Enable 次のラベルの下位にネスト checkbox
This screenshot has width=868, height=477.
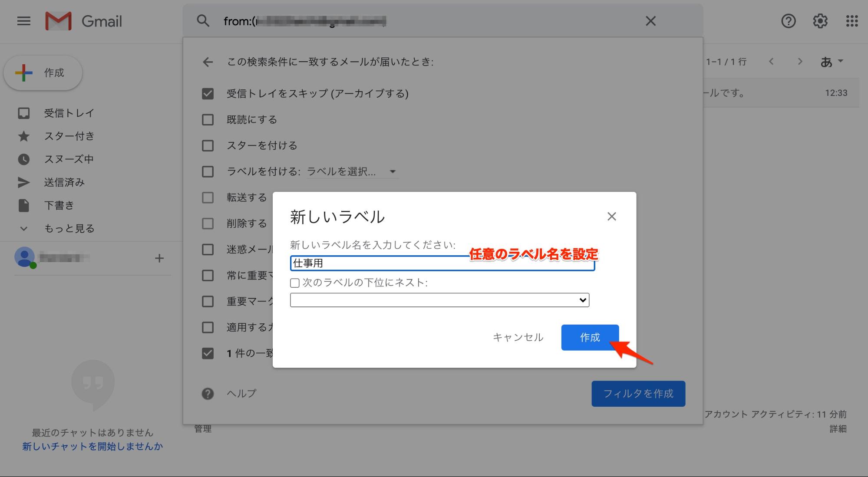click(295, 283)
